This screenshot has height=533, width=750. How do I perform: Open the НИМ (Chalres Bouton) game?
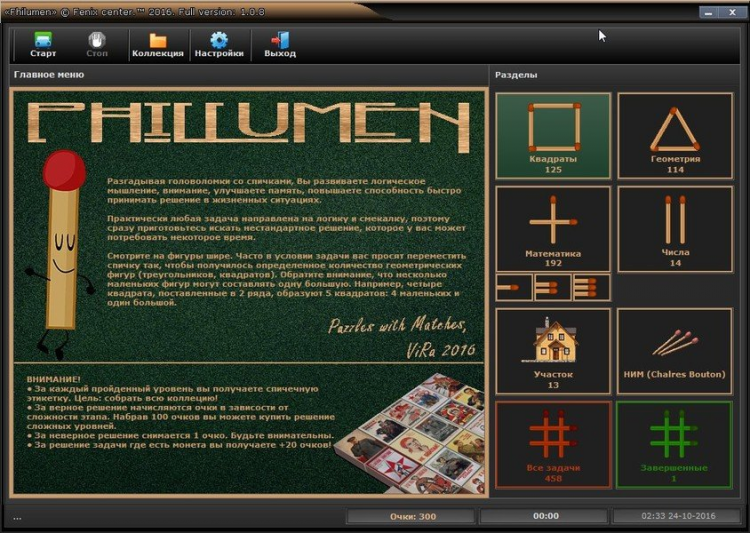(x=675, y=351)
